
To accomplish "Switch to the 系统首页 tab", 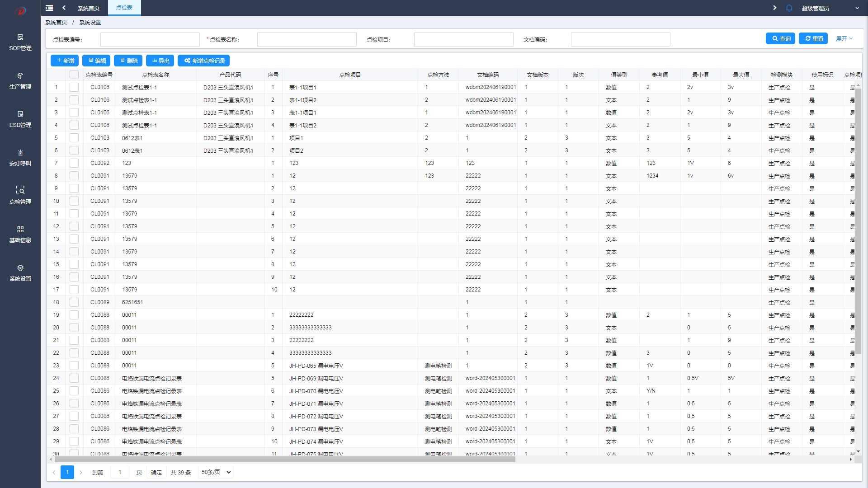I will 89,8.
